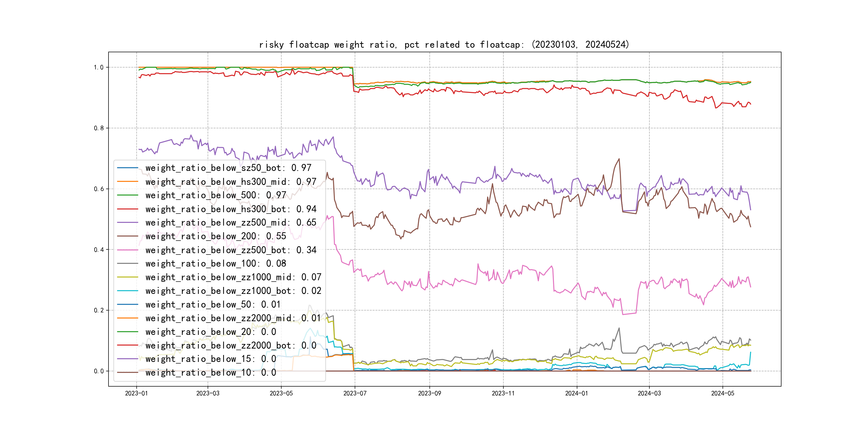868x434 pixels.
Task: Click legend label weight_ratio_below_200
Action: pos(216,236)
